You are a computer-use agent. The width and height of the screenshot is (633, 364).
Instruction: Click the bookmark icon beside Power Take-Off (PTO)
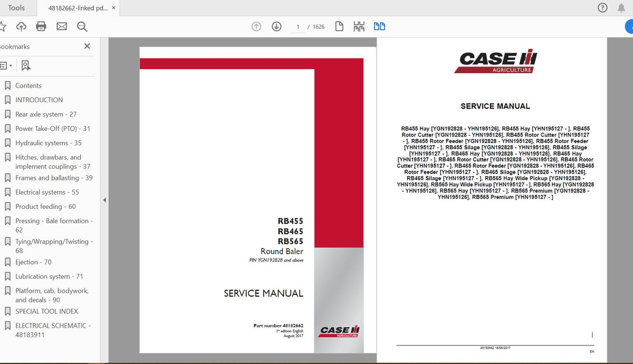point(7,128)
